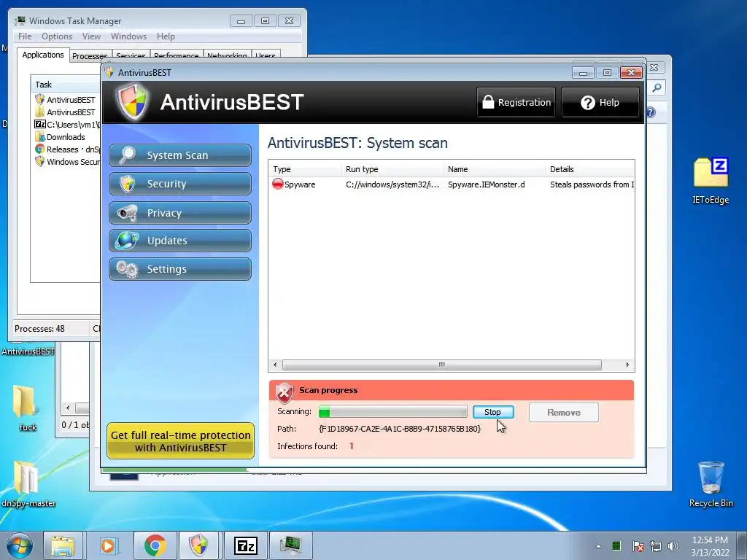Select the Downloads task in Task Manager
Viewport: 747px width, 560px height.
(x=66, y=137)
